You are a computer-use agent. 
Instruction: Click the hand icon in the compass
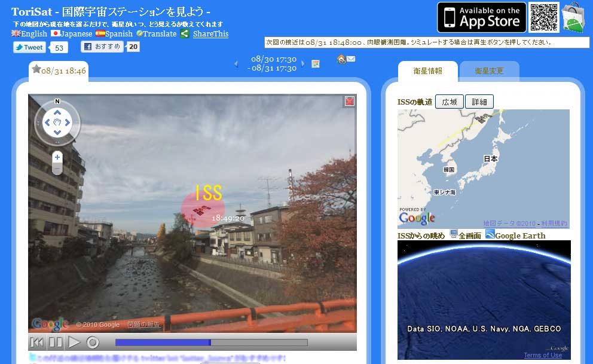[x=57, y=123]
